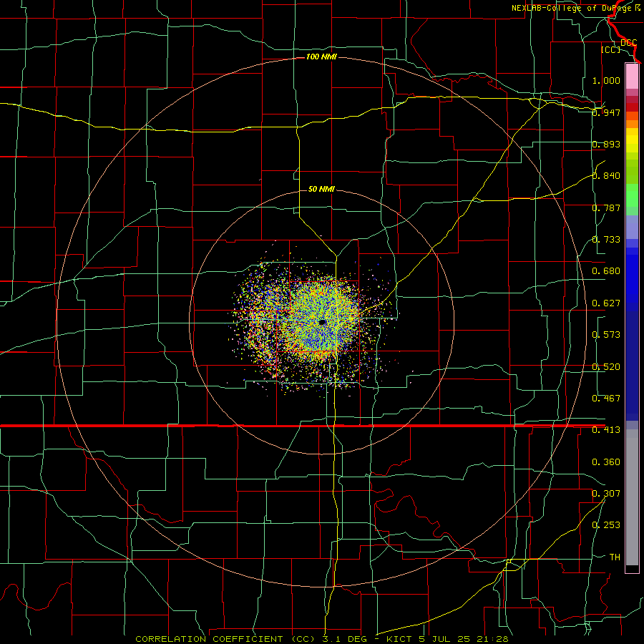Viewport: 644px width, 644px height.
Task: Select the 0.893 legend value
Action: pos(606,144)
